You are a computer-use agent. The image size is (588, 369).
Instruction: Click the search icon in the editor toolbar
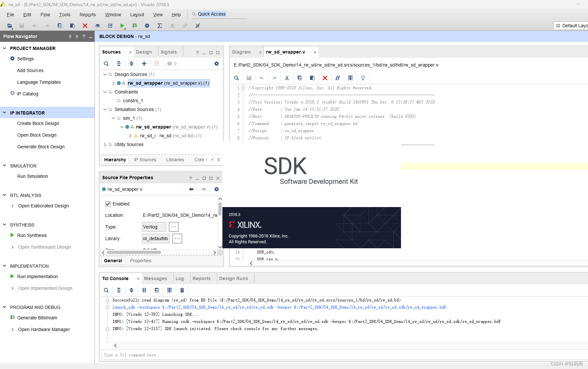236,78
